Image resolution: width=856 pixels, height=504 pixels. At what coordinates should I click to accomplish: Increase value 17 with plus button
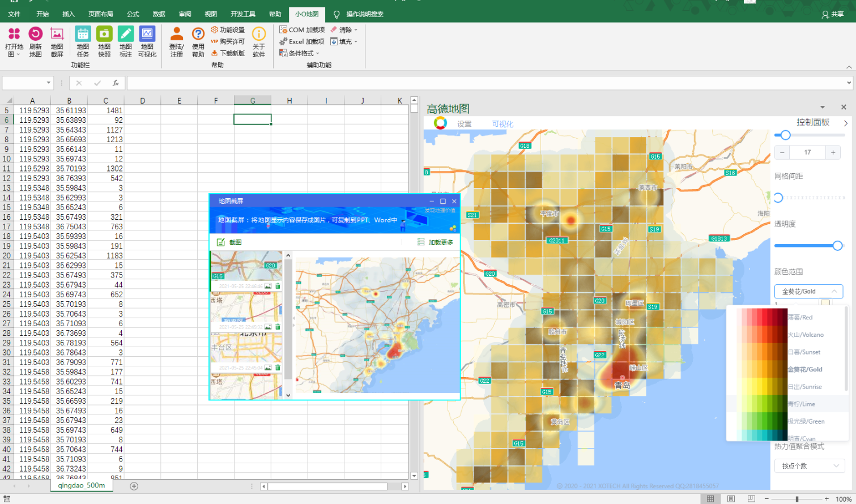click(833, 152)
